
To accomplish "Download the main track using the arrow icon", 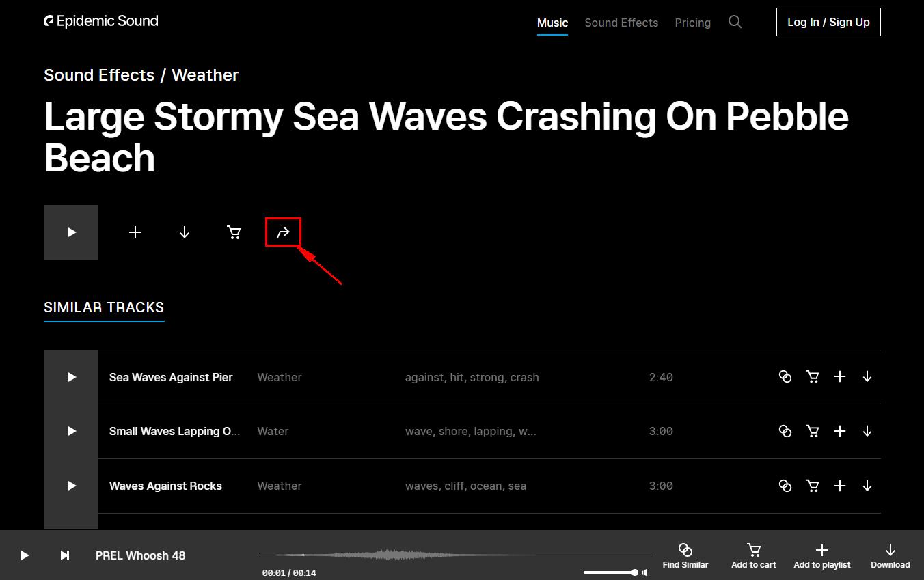I will (x=185, y=232).
